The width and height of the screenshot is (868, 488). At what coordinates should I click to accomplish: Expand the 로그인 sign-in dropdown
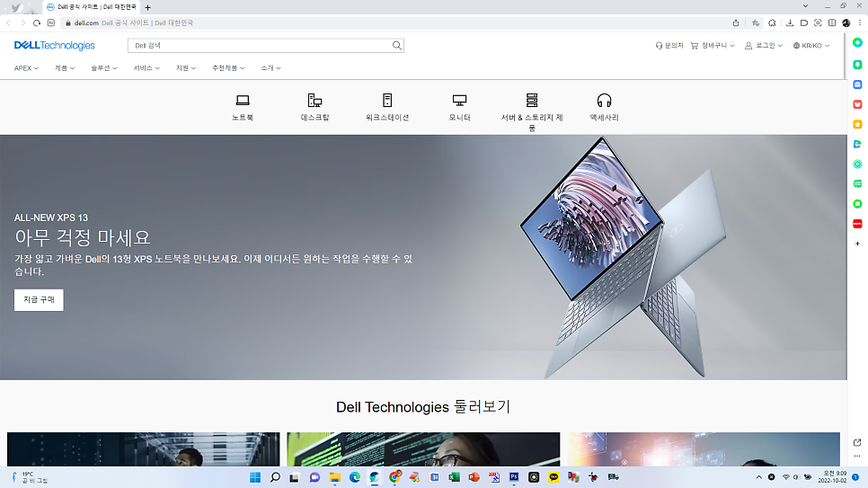[764, 46]
